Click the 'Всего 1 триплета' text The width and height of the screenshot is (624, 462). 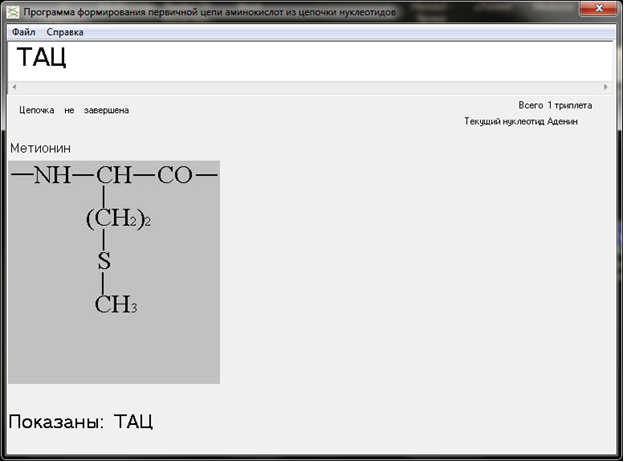(555, 105)
